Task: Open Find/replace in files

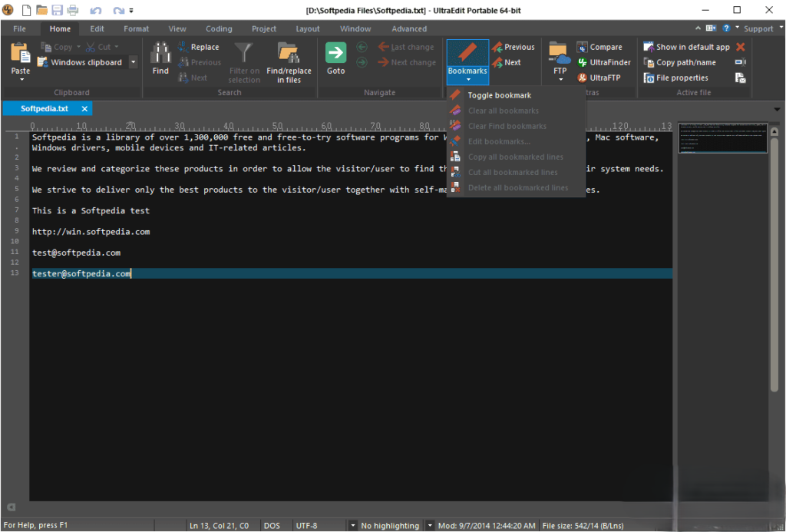Action: pos(289,63)
